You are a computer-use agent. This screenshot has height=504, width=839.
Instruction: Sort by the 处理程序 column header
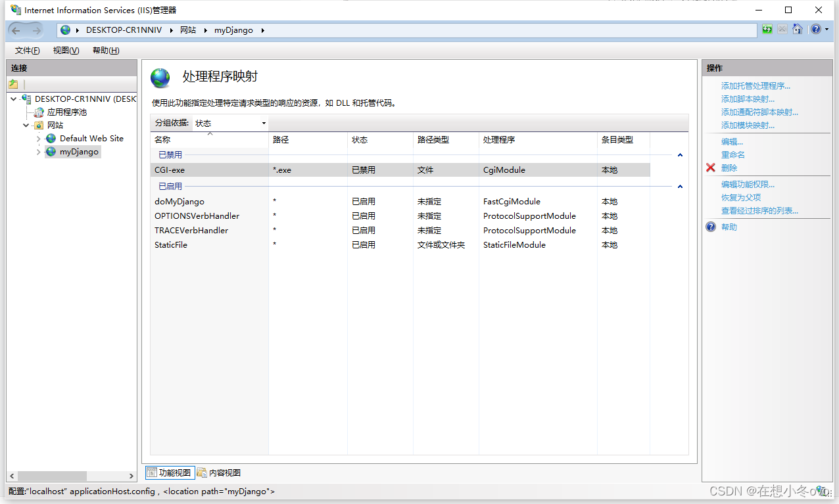538,140
